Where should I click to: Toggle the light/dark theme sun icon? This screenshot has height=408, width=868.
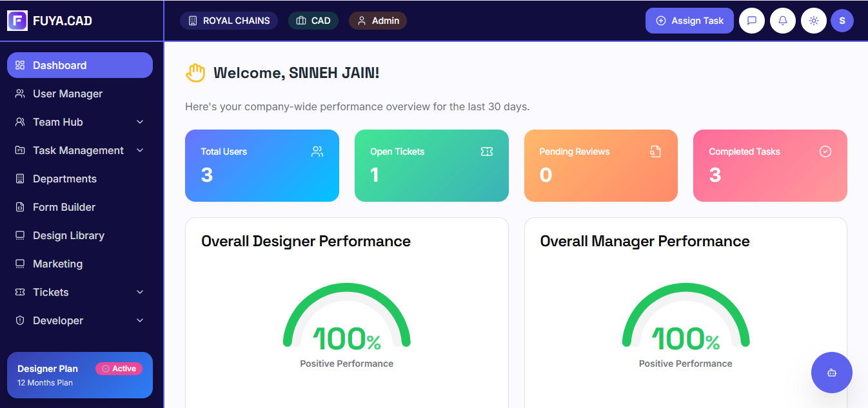click(x=813, y=21)
